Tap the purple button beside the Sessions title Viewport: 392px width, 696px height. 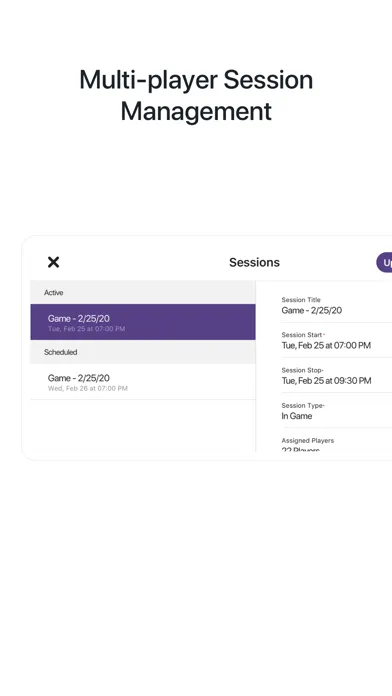[x=384, y=262]
